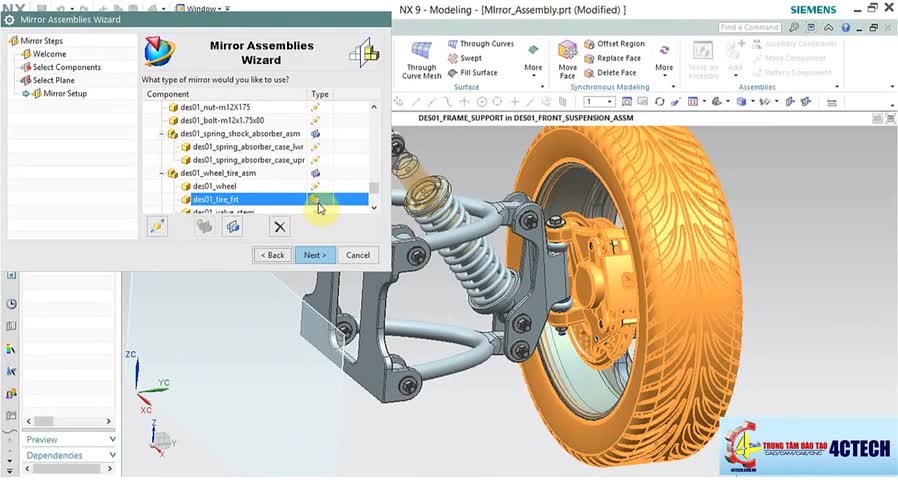Click the Cancel button

tap(358, 255)
